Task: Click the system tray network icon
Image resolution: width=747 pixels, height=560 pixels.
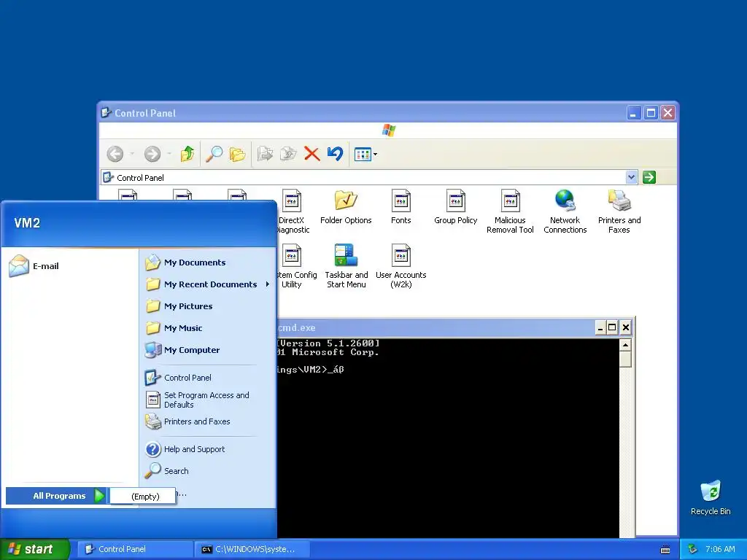Action: tap(692, 549)
